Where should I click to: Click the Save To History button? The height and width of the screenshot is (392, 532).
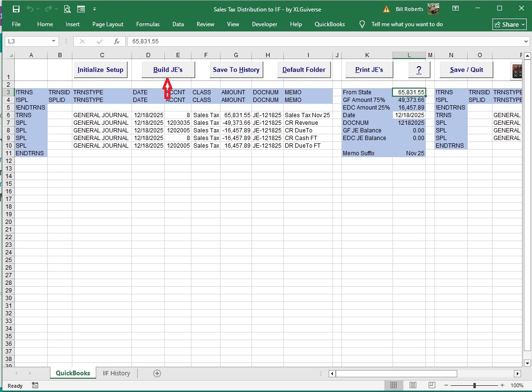point(236,70)
